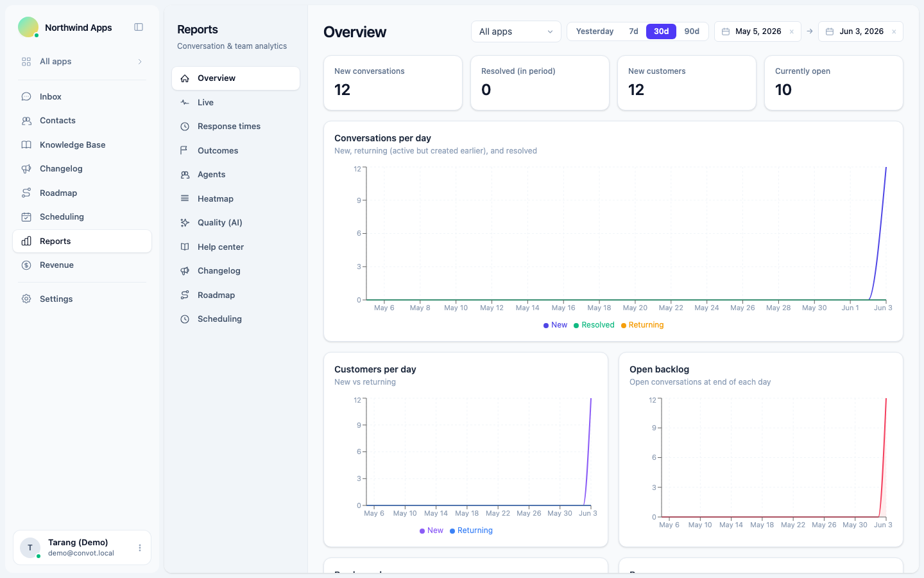This screenshot has height=578, width=924.
Task: Click the Settings gear icon
Action: tap(26, 299)
